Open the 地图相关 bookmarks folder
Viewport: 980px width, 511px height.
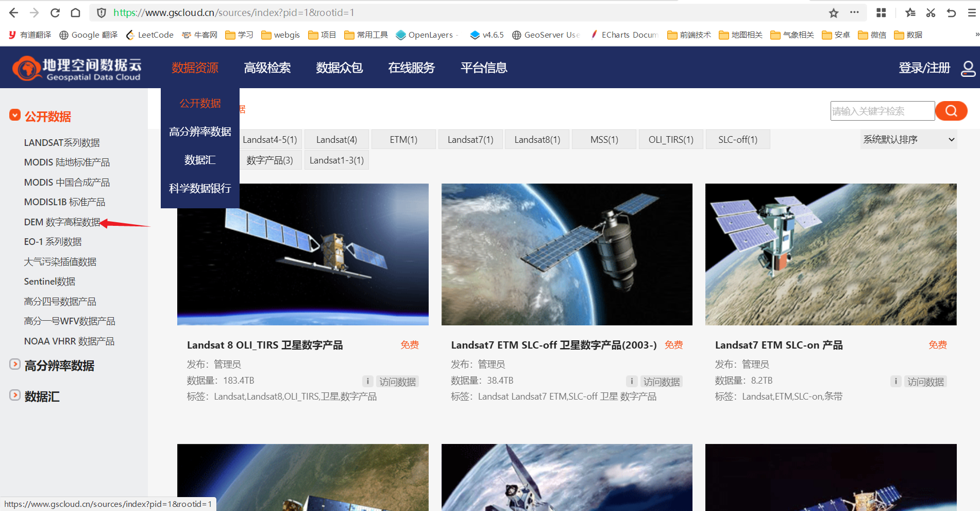click(740, 35)
